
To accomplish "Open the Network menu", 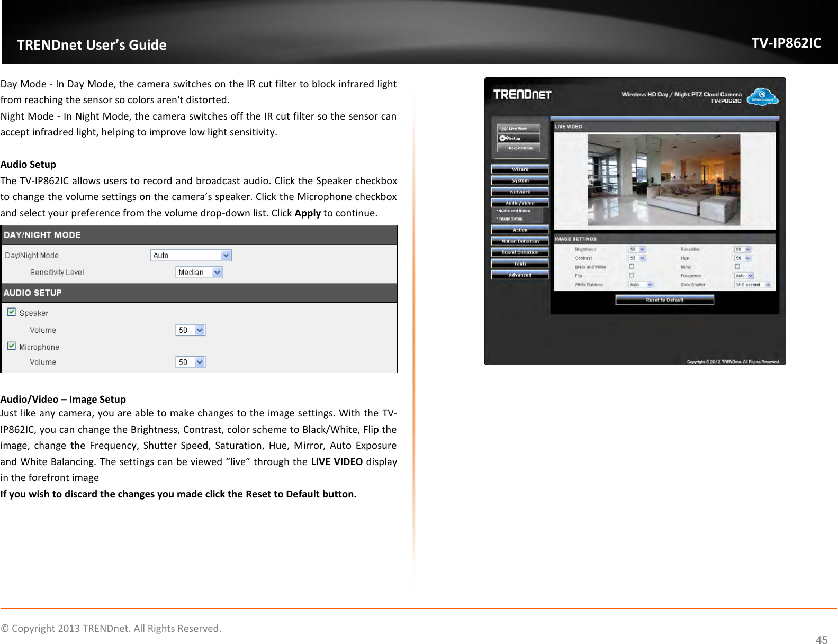I will click(520, 192).
